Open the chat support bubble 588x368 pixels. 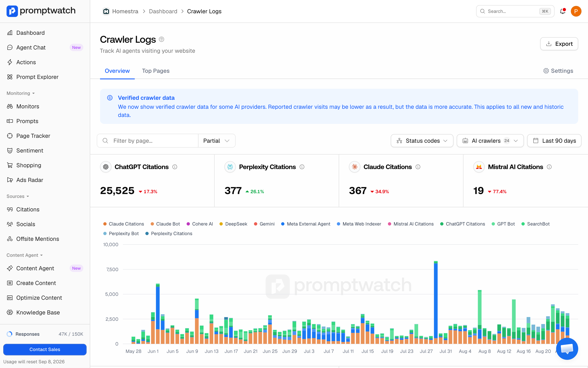(x=567, y=349)
